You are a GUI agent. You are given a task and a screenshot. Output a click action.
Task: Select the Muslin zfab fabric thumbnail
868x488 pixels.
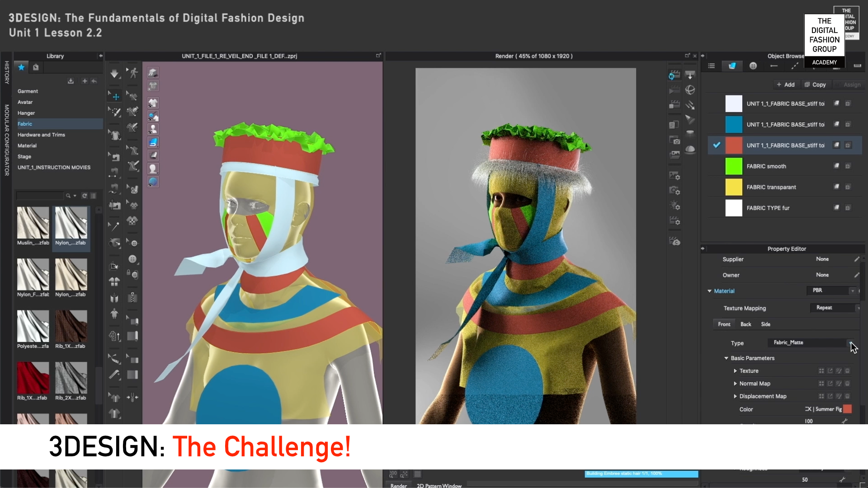33,223
